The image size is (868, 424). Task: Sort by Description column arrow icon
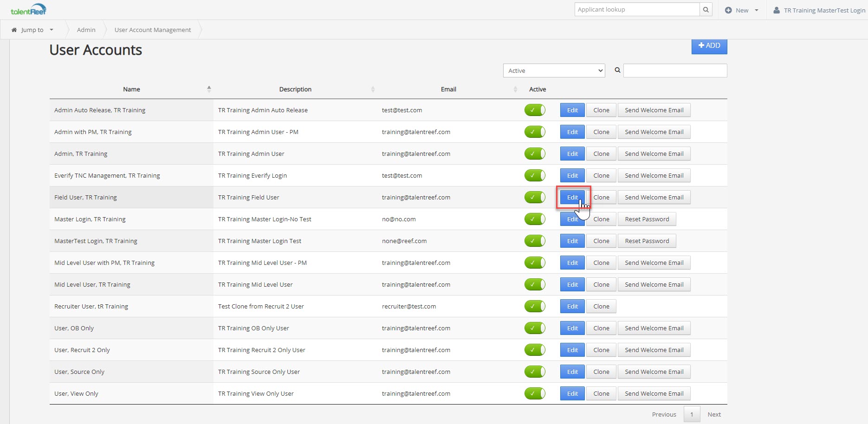click(x=373, y=89)
